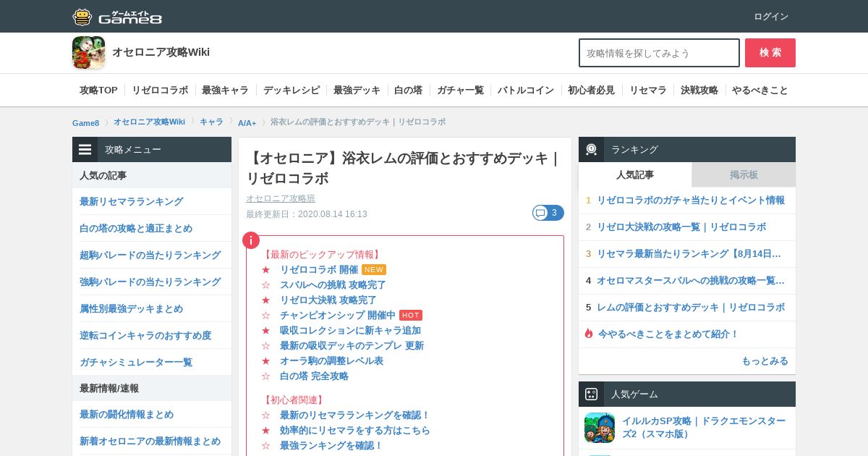Open the バトルコイン nav item
This screenshot has height=456, width=868.
click(526, 90)
